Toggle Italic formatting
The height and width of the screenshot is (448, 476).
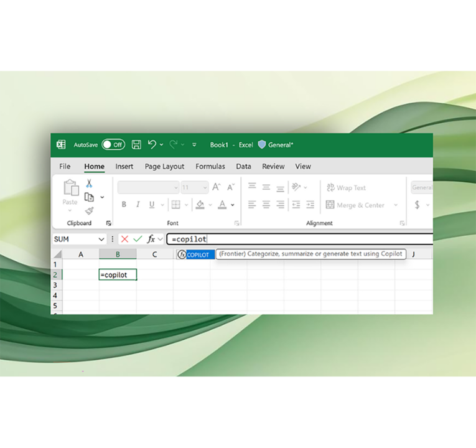click(x=138, y=205)
